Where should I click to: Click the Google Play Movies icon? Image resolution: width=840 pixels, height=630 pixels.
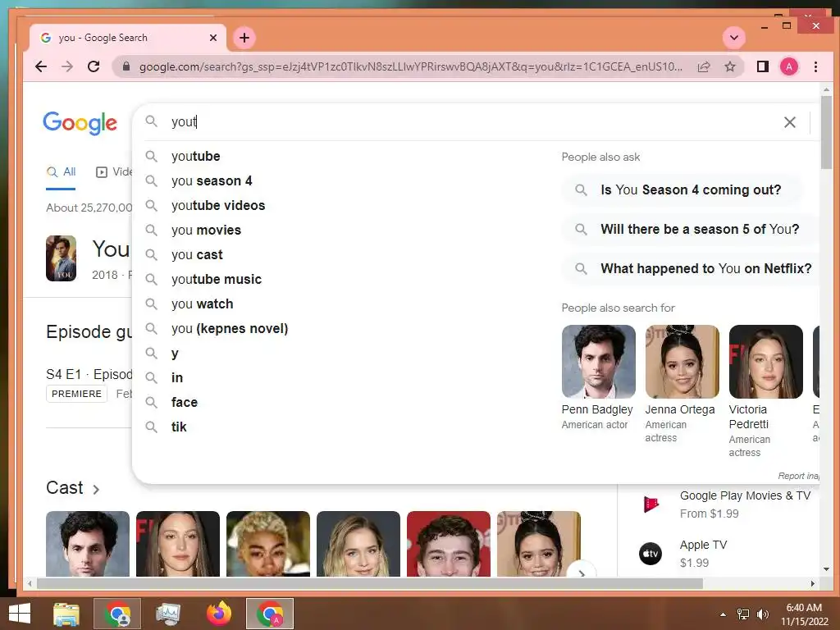click(651, 504)
